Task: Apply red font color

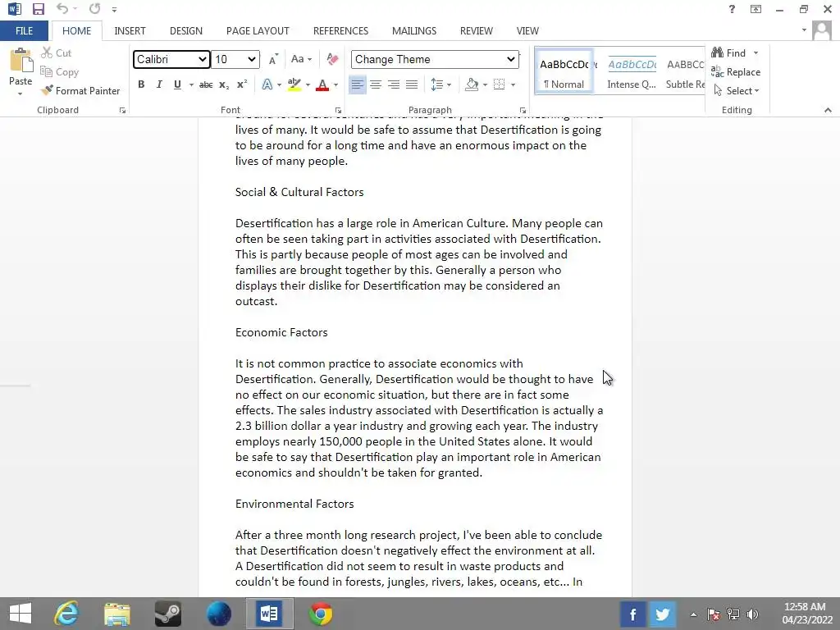Action: click(x=322, y=84)
